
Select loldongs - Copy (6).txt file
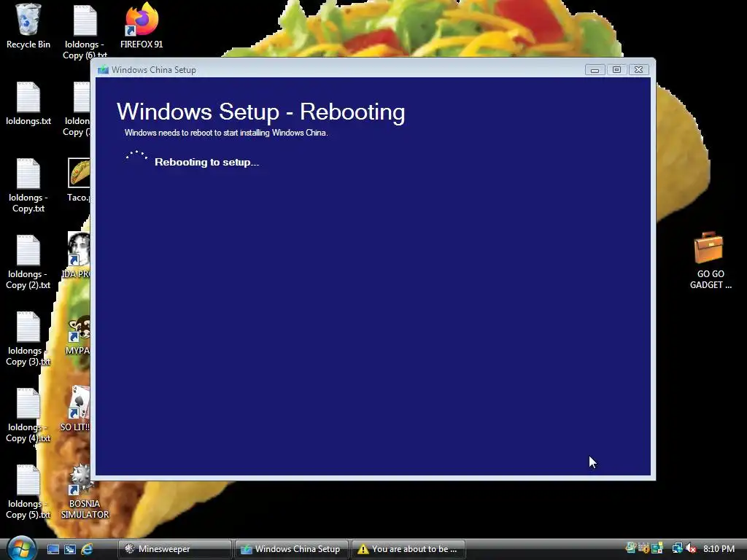coord(85,32)
